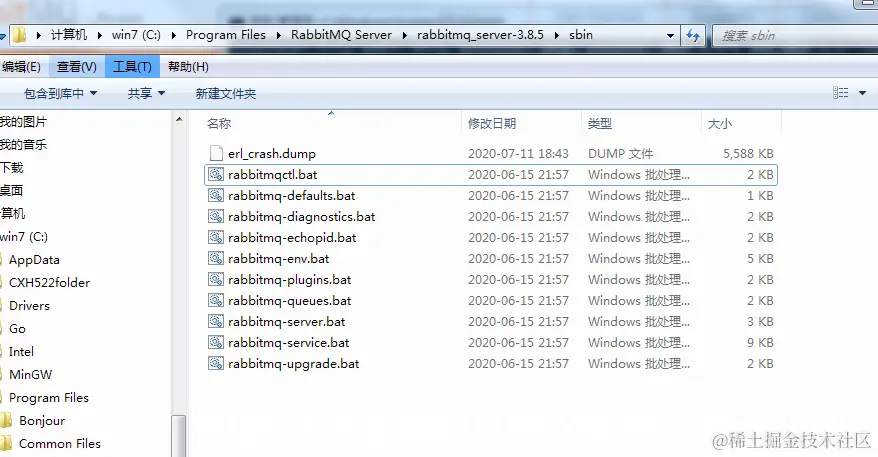The height and width of the screenshot is (457, 878).
Task: Open the 工具(T) menu
Action: [132, 67]
